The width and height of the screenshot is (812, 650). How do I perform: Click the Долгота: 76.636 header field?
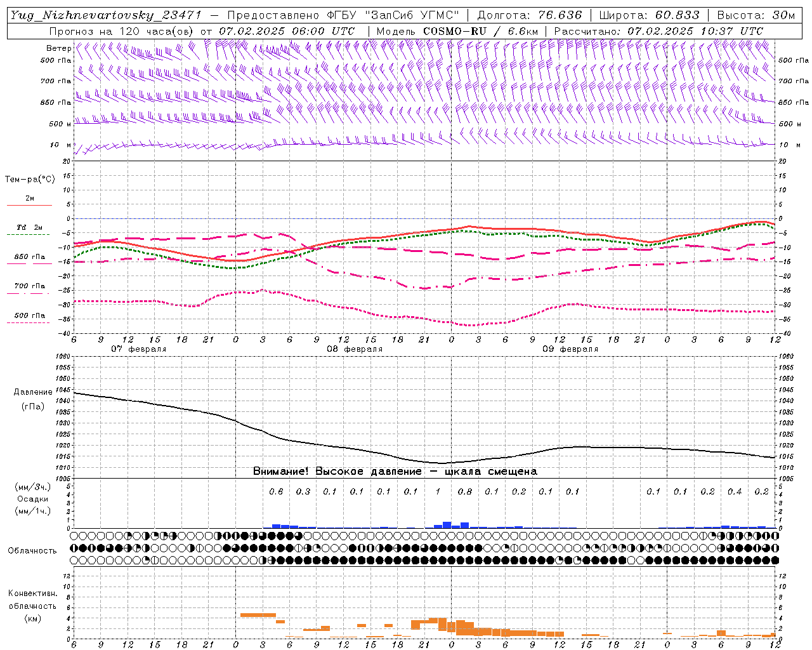530,15
